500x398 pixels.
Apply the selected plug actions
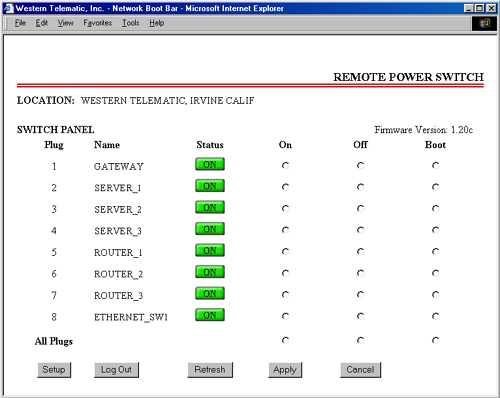click(285, 370)
